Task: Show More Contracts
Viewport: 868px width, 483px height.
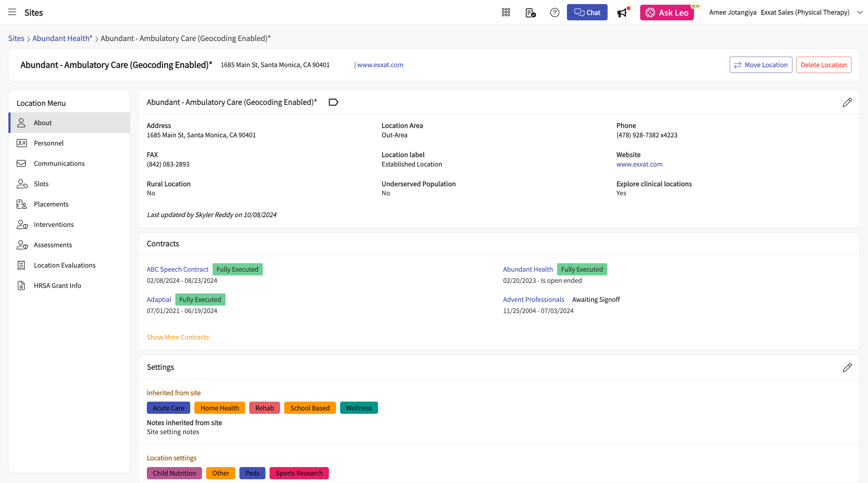Action: [178, 337]
